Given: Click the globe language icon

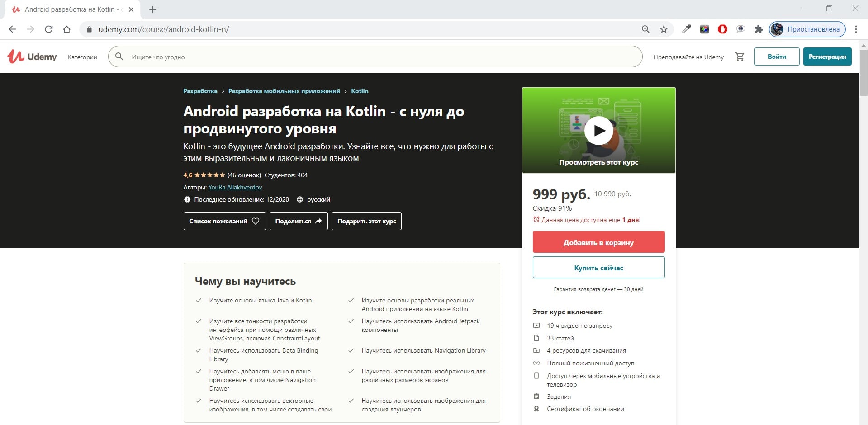Looking at the screenshot, I should [x=299, y=199].
